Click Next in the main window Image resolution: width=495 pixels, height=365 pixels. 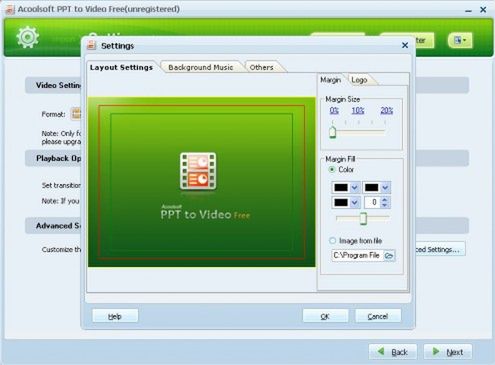[x=448, y=352]
